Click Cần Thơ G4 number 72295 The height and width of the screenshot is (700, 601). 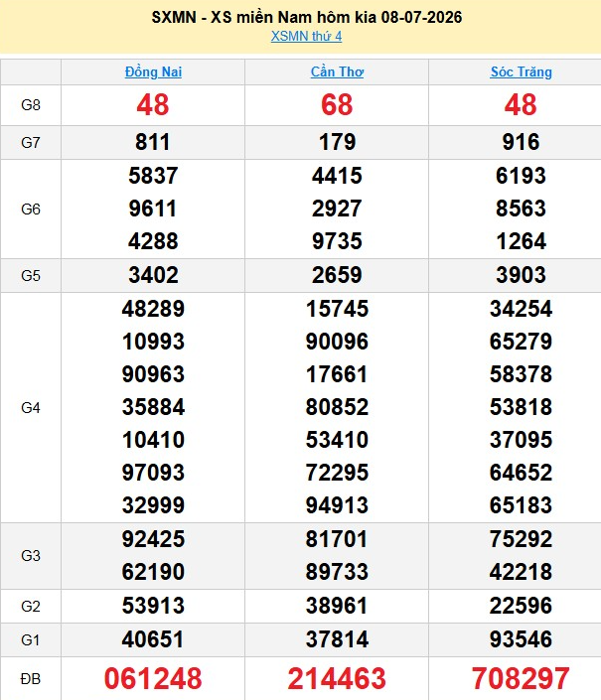(x=337, y=473)
